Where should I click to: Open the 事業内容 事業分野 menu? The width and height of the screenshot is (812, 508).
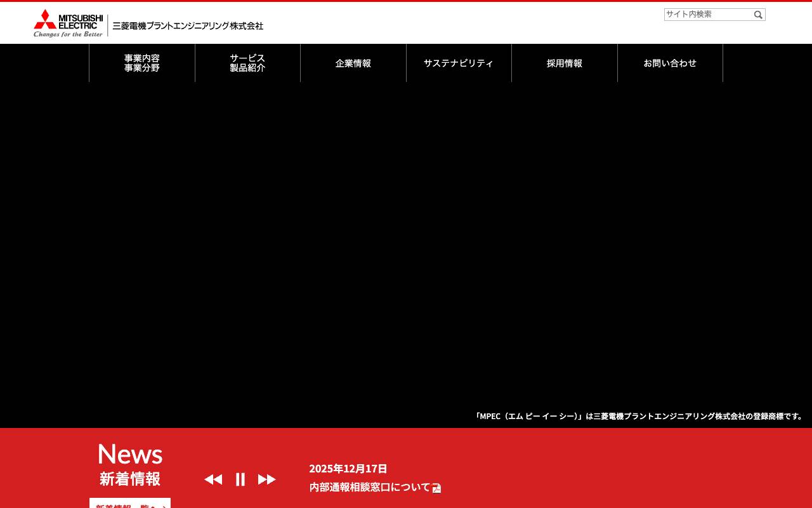pyautogui.click(x=142, y=63)
